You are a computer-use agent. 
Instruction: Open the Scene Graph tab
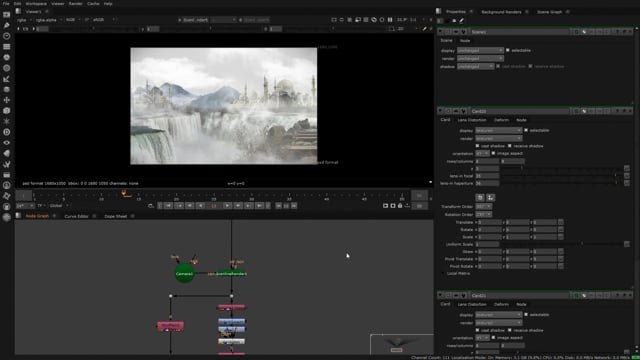pyautogui.click(x=549, y=12)
